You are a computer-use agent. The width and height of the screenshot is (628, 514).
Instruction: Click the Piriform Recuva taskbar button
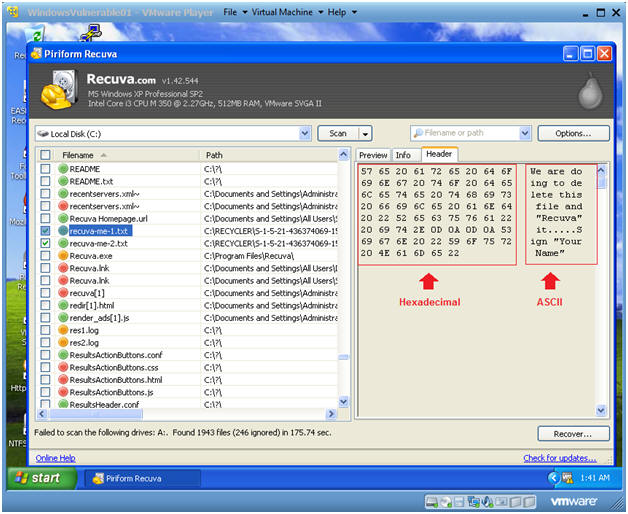pos(142,478)
